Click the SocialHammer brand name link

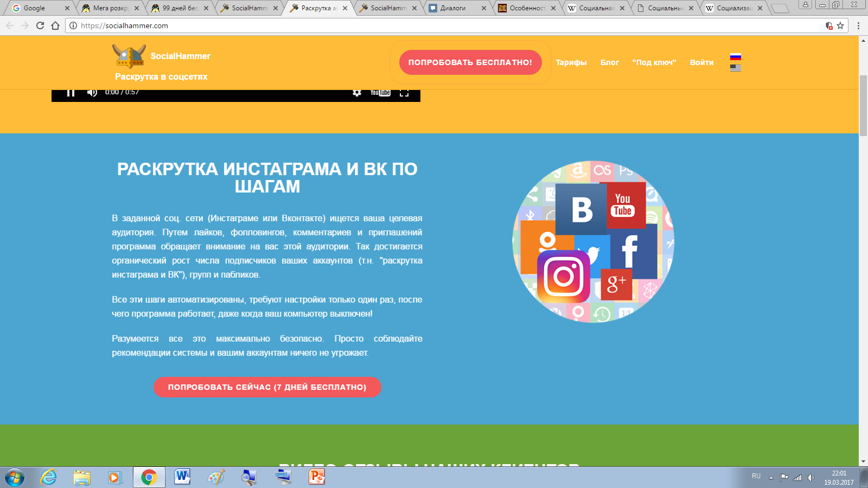(x=181, y=56)
